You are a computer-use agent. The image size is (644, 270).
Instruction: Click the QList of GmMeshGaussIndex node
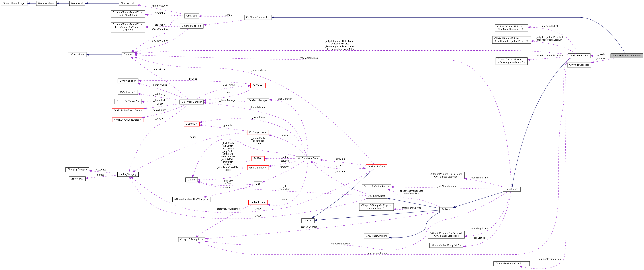tap(511, 28)
